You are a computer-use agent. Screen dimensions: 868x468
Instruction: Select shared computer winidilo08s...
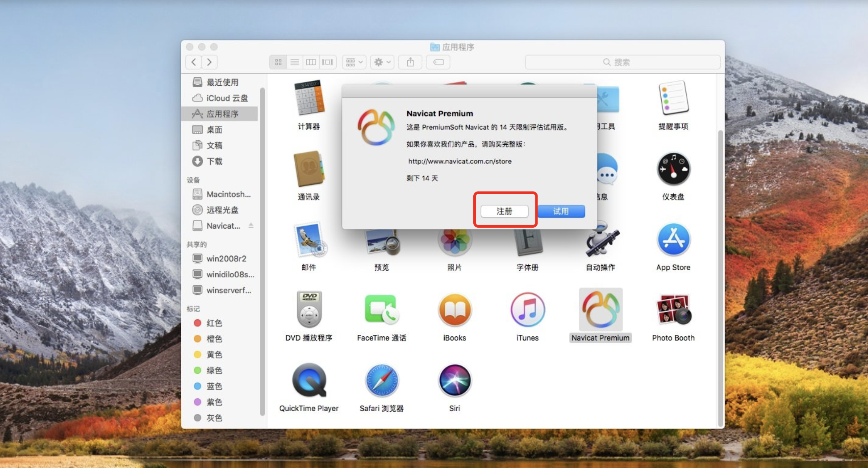(x=220, y=274)
